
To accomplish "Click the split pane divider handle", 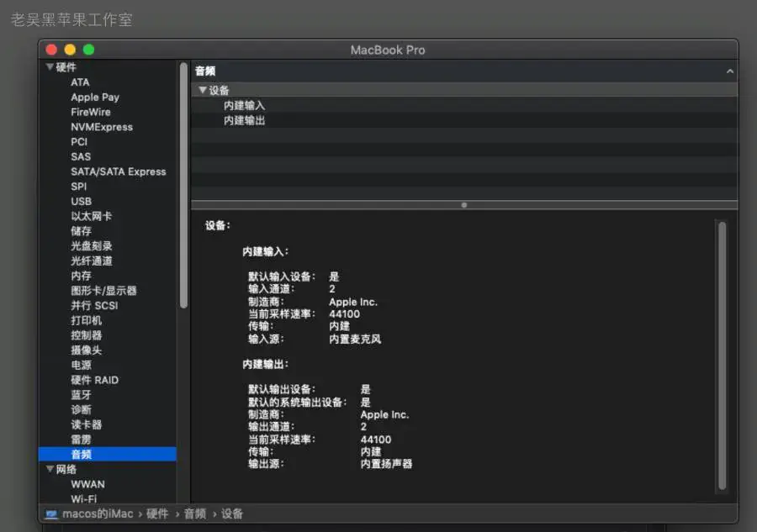I will pyautogui.click(x=464, y=205).
